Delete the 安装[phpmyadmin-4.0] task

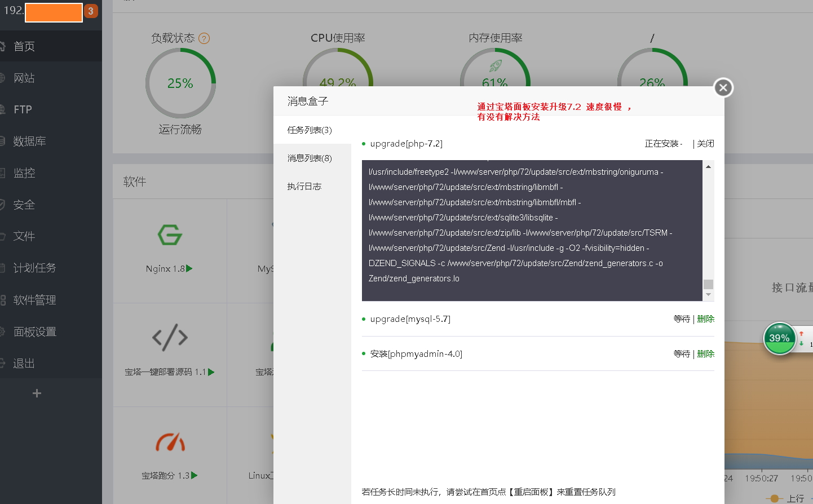[x=705, y=354]
